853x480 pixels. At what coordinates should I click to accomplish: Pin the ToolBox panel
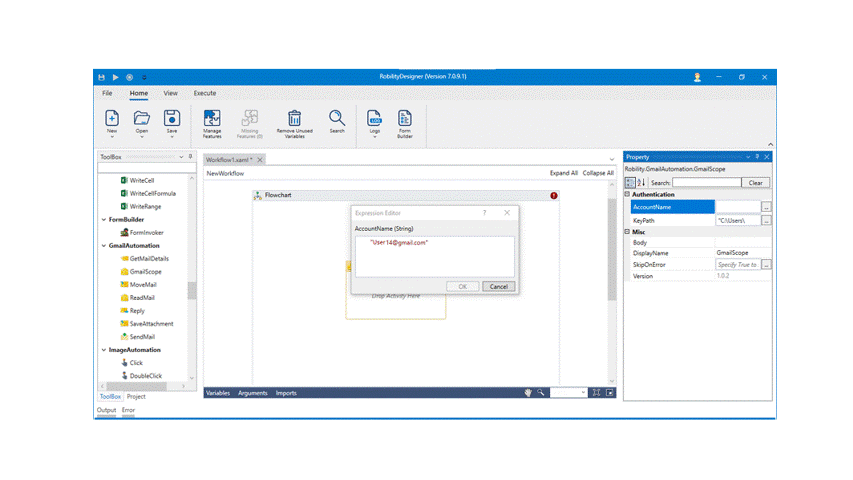[191, 157]
